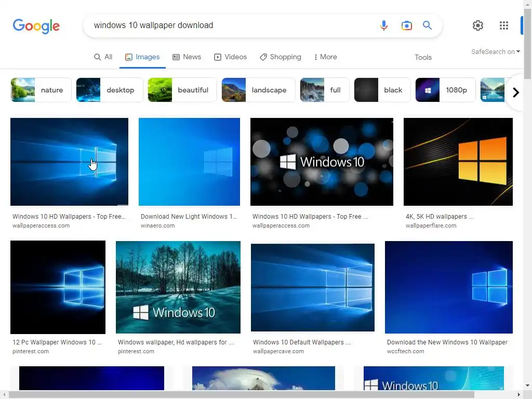Image resolution: width=532 pixels, height=399 pixels.
Task: Click the blue magnifier search button
Action: pyautogui.click(x=427, y=25)
